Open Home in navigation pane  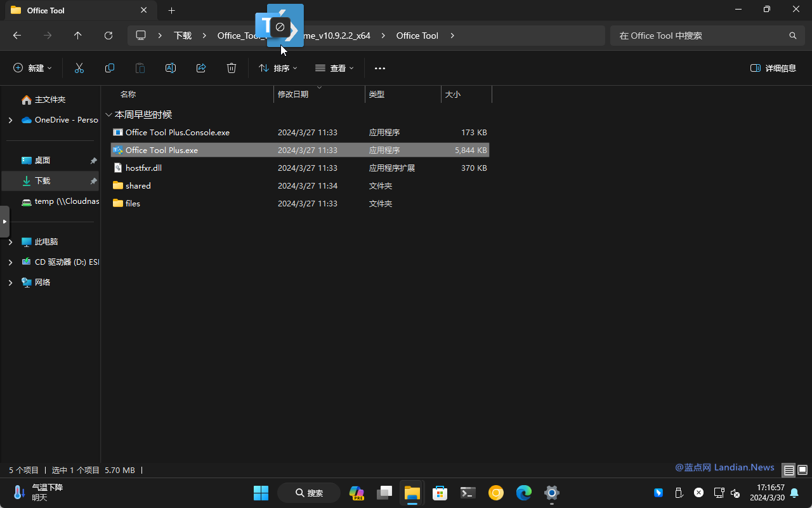pos(50,100)
